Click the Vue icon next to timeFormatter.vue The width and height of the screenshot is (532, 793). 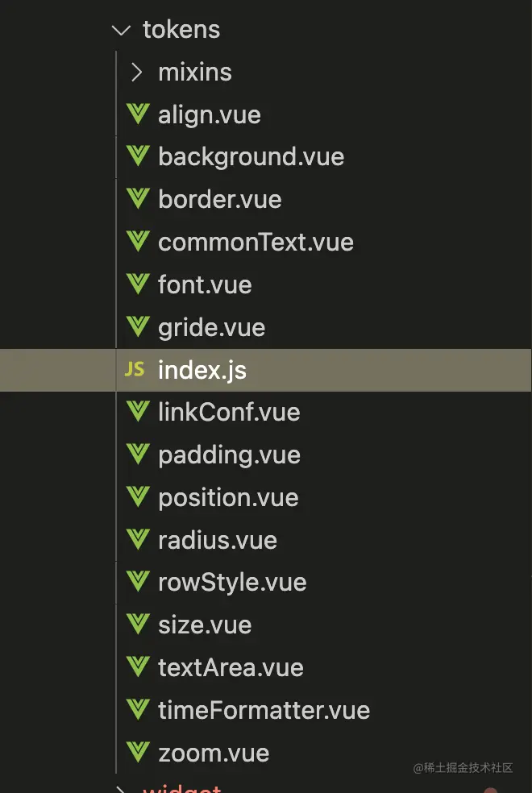[x=138, y=710]
